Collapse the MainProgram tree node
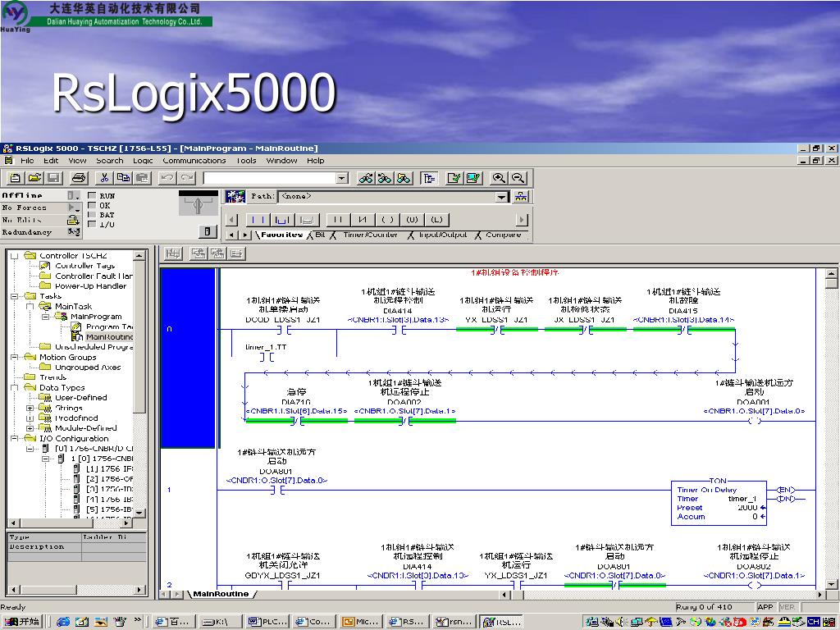This screenshot has width=840, height=630. click(x=46, y=317)
